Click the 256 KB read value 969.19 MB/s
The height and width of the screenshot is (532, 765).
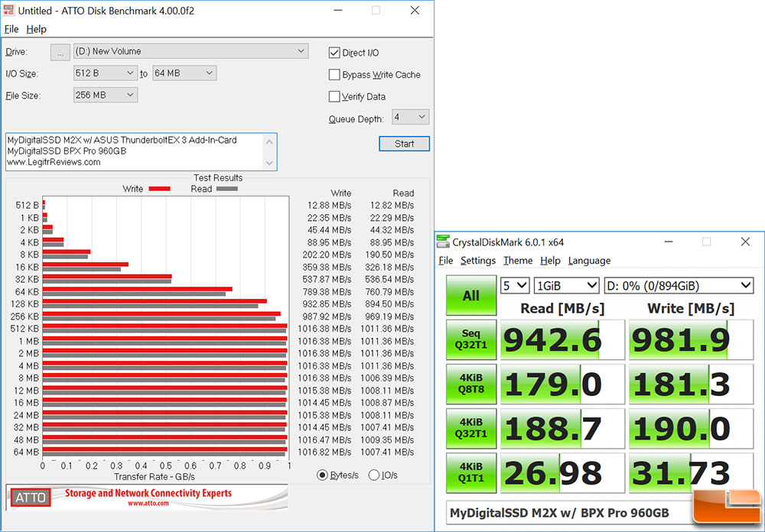389,316
